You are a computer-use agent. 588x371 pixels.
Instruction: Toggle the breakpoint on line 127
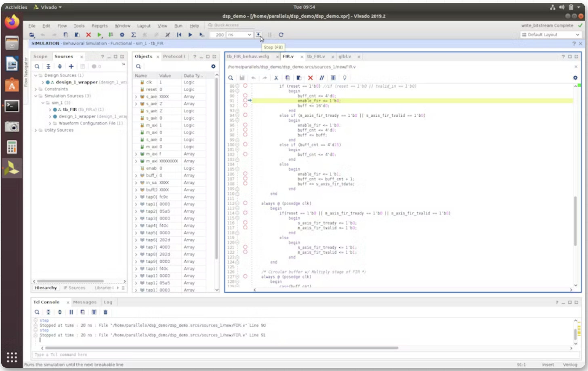pos(245,276)
